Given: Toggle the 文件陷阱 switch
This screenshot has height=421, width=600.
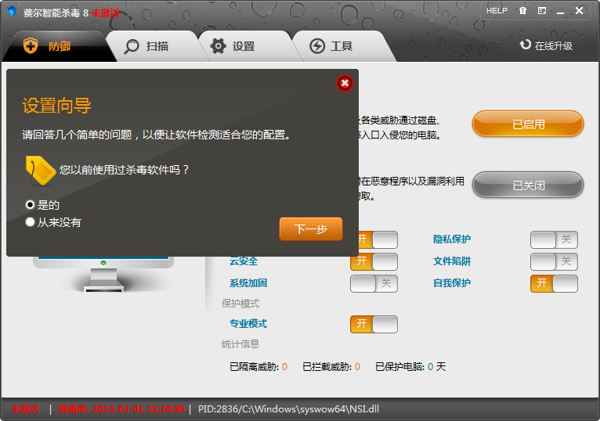Looking at the screenshot, I should point(553,262).
